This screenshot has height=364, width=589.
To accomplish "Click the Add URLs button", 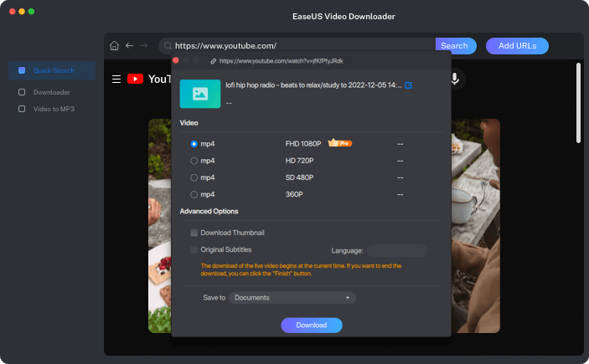I will click(517, 46).
